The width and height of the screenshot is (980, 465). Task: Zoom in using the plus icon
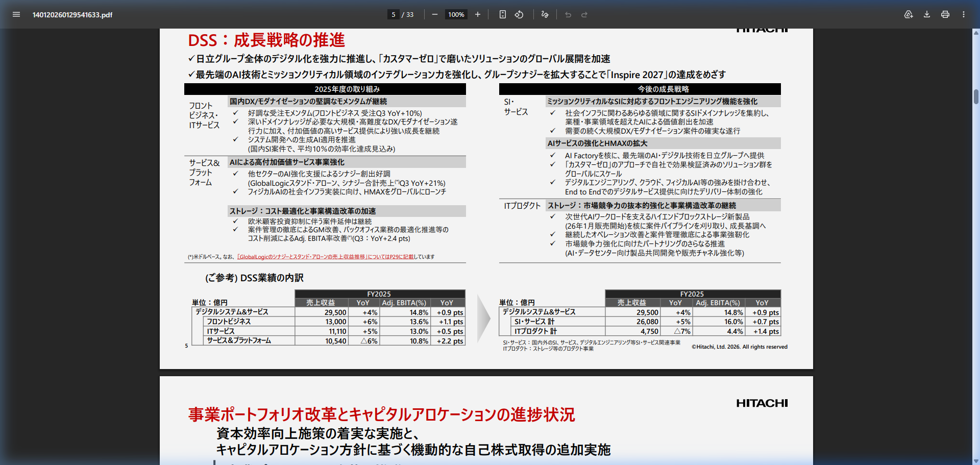[478, 14]
